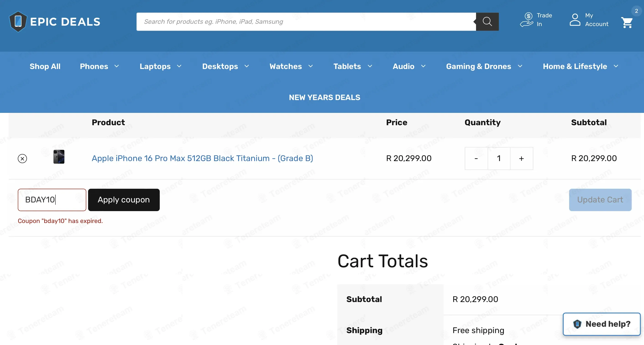Click the Cart Totals heading
The width and height of the screenshot is (644, 345).
tap(383, 261)
